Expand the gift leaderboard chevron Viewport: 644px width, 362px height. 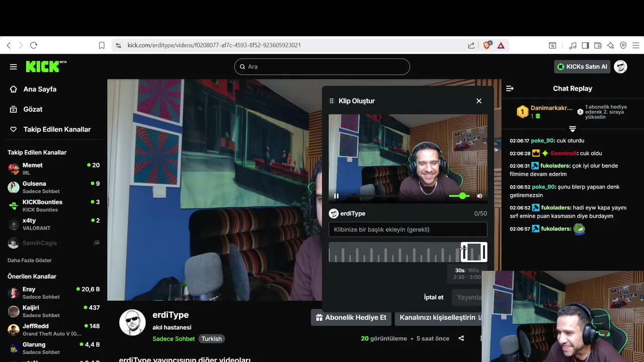573,129
